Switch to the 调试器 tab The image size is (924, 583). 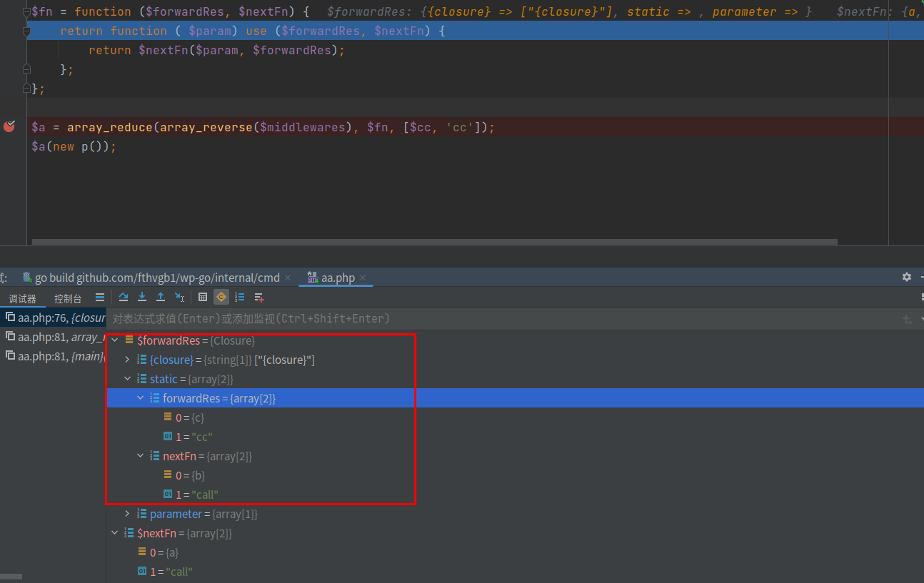pos(22,298)
